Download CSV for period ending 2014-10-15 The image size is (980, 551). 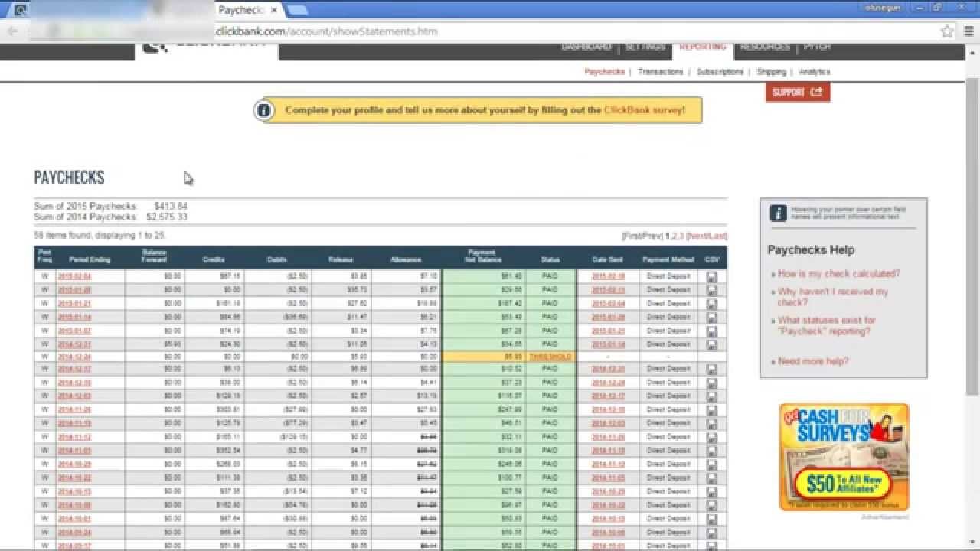pyautogui.click(x=711, y=492)
